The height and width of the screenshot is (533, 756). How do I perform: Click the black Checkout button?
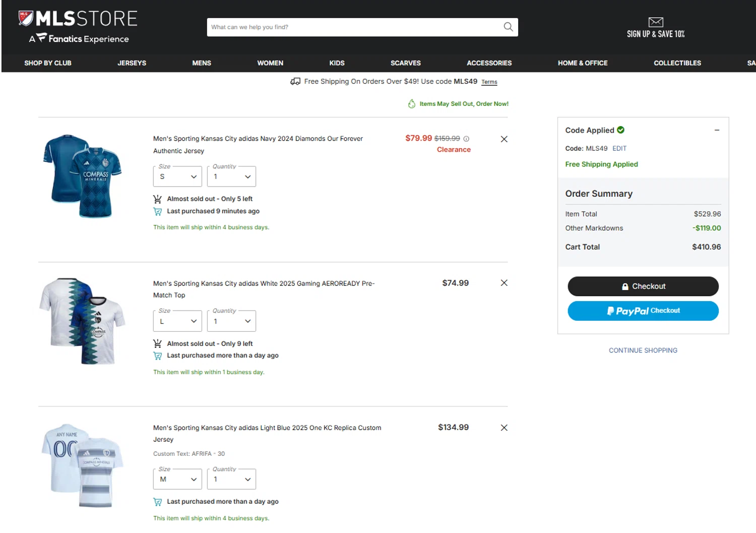tap(643, 286)
